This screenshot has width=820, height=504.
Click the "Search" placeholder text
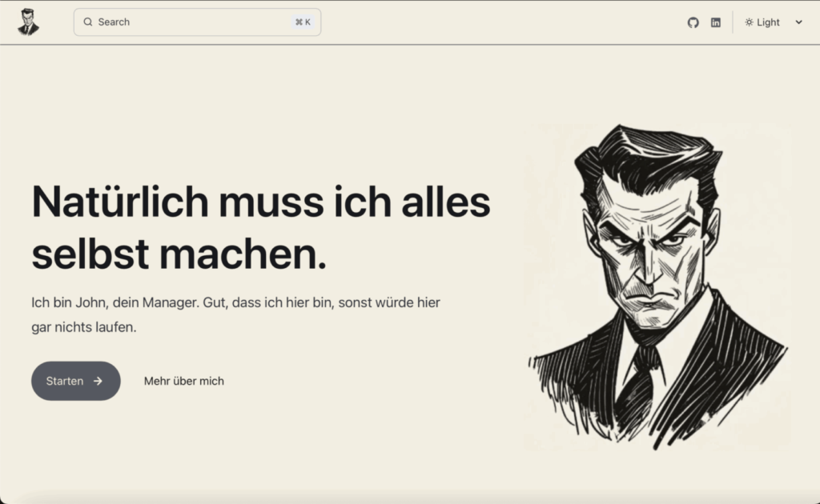[114, 22]
